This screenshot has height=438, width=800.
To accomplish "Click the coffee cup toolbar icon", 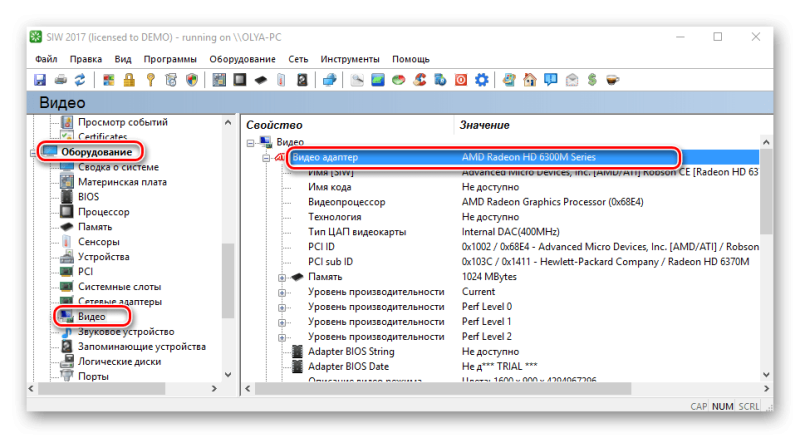I will point(611,79).
